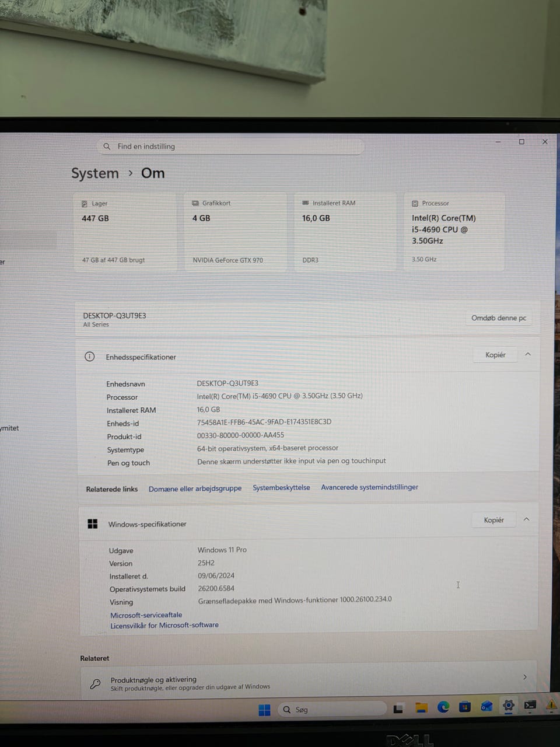Image resolution: width=560 pixels, height=747 pixels.
Task: Open Systembeskyttelse link
Action: 281,487
